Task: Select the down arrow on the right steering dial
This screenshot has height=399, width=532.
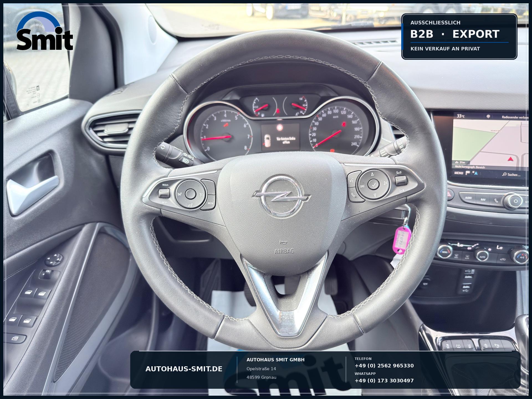Action: (x=374, y=195)
